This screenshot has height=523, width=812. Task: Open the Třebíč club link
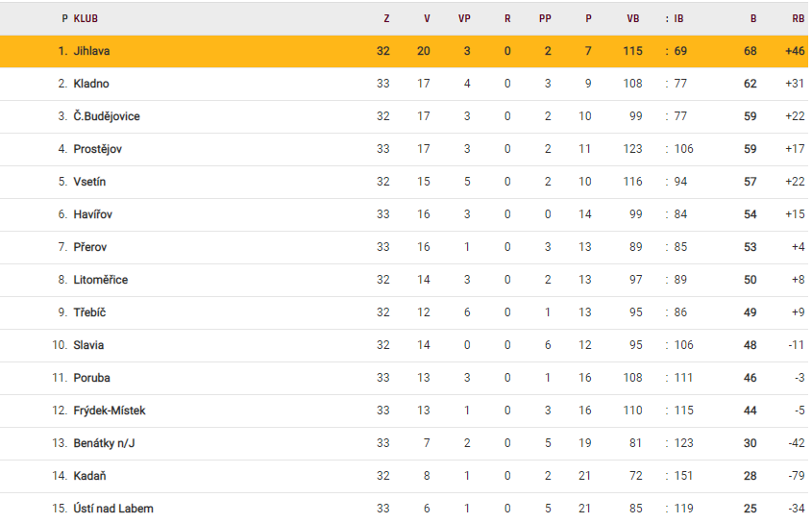tap(89, 312)
